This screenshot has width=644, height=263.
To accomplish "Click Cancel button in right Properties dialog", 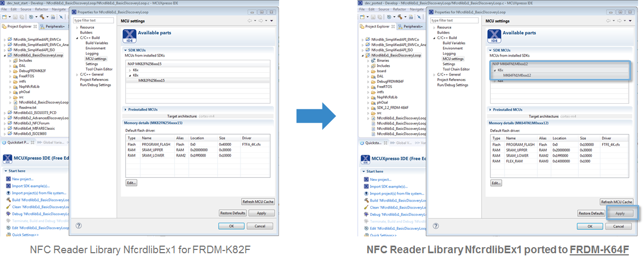I will point(620,227).
